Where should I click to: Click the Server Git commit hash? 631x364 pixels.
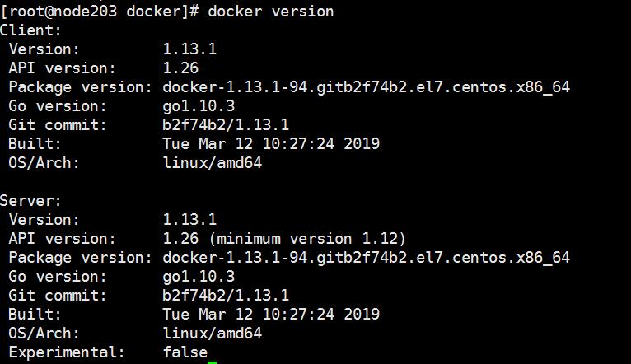[x=226, y=296]
